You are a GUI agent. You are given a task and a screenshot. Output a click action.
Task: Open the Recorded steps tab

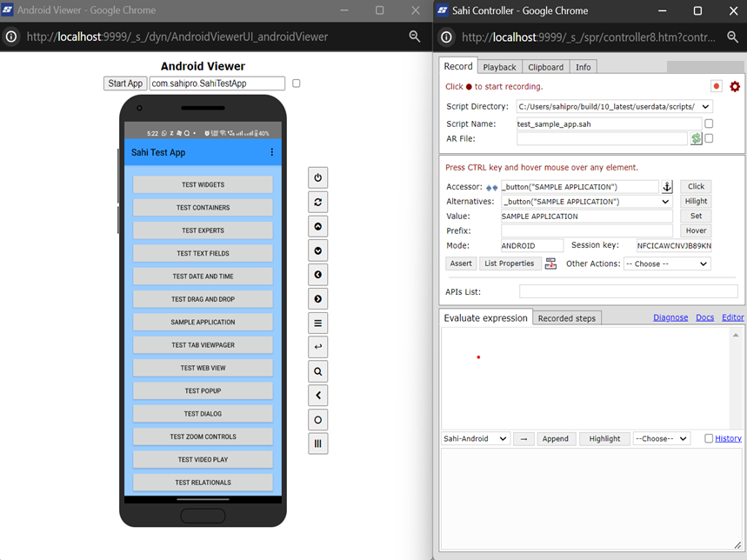tap(567, 318)
